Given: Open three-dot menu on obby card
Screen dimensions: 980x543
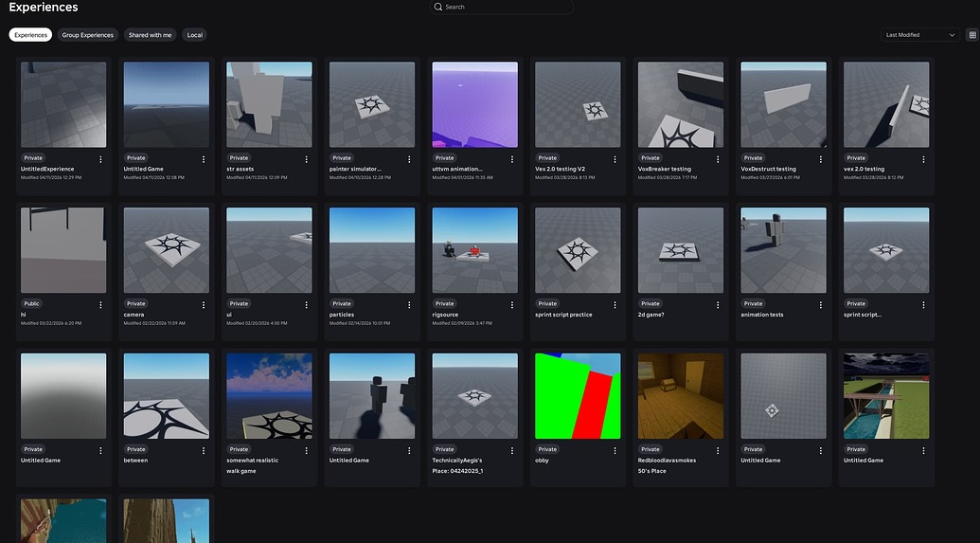Looking at the screenshot, I should click(615, 450).
